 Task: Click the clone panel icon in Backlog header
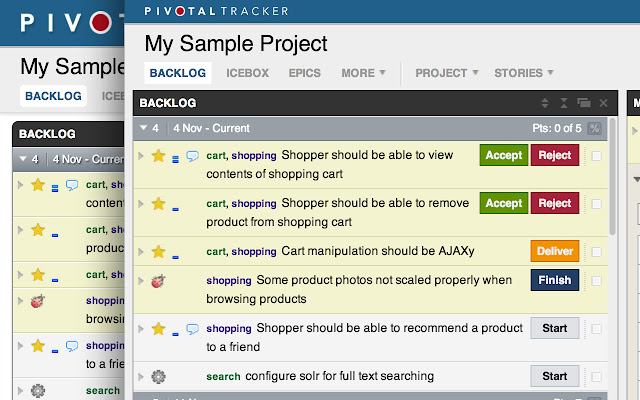click(584, 103)
